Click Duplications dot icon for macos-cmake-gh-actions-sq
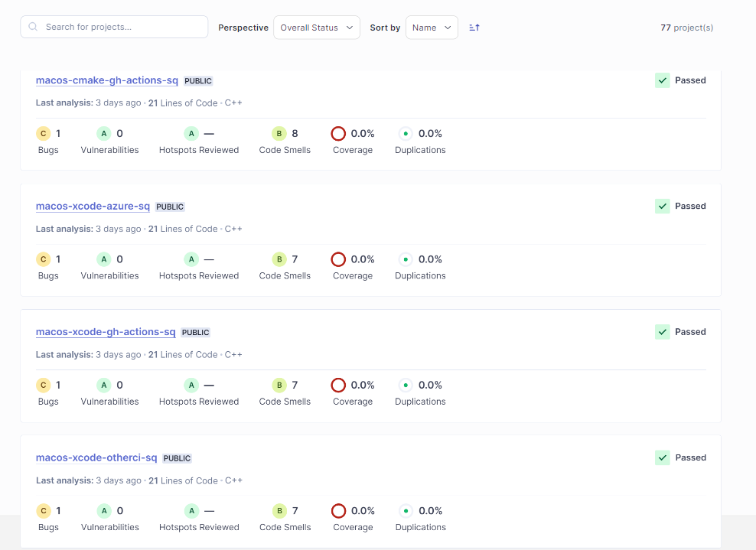The image size is (756, 550). click(x=406, y=134)
